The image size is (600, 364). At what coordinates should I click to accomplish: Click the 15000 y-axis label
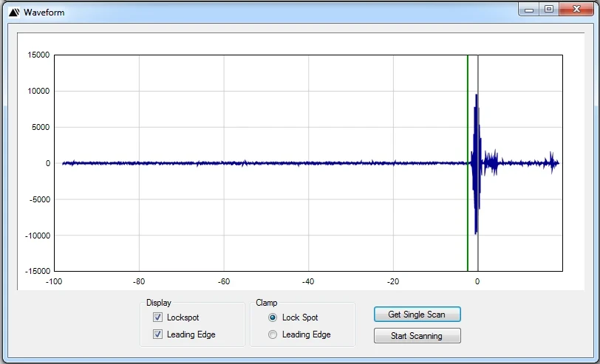click(x=37, y=55)
